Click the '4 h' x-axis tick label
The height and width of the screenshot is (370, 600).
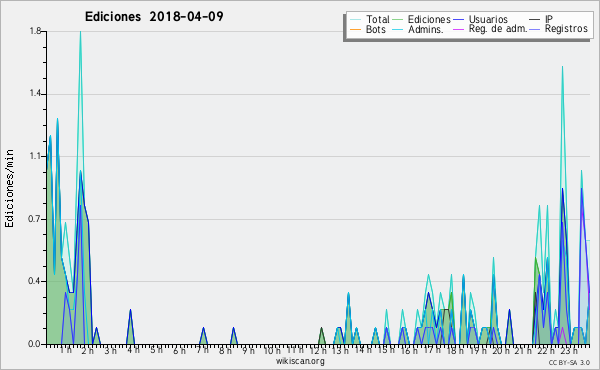coord(133,350)
